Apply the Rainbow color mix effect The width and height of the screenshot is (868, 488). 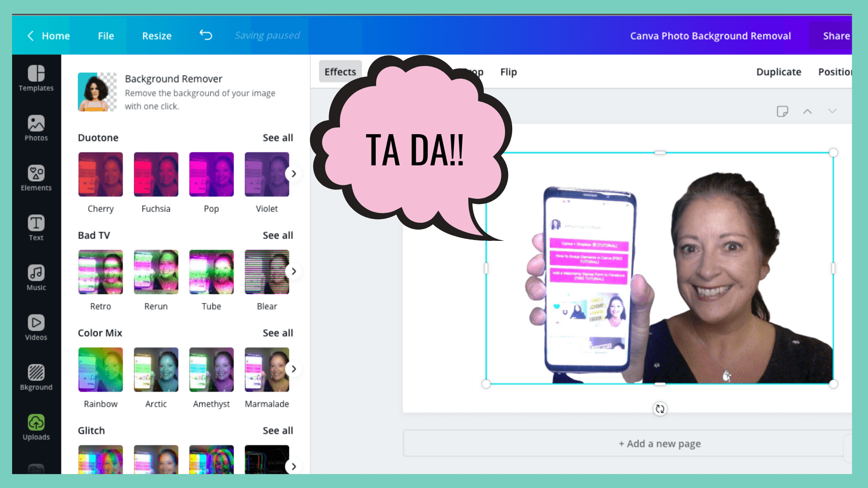100,370
